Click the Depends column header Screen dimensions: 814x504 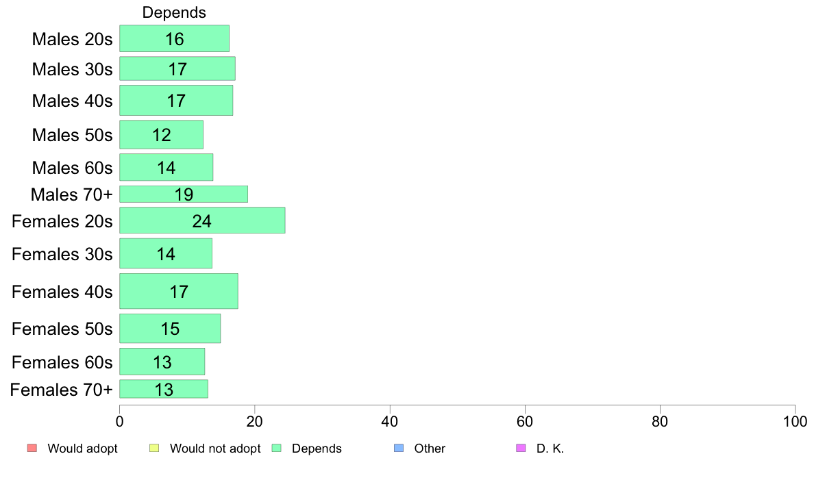[x=175, y=12]
